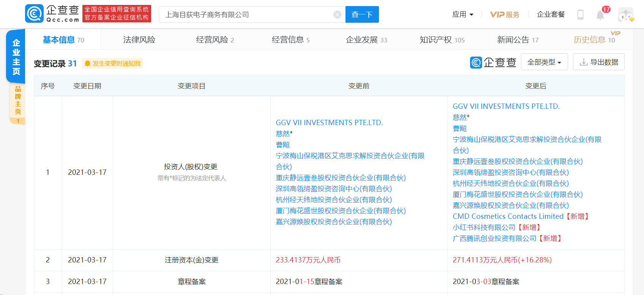Open 企业主页 side tab

click(x=16, y=56)
